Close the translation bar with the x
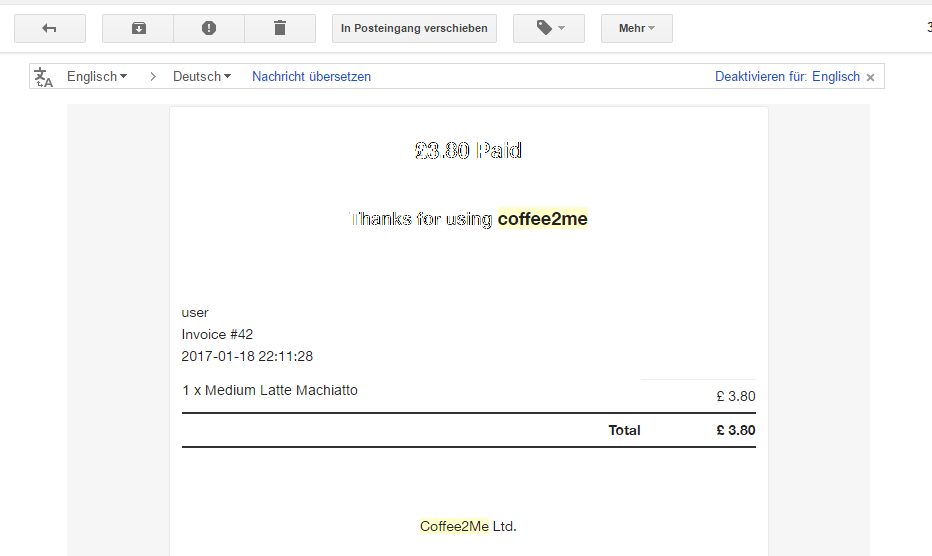932x556 pixels. point(870,77)
